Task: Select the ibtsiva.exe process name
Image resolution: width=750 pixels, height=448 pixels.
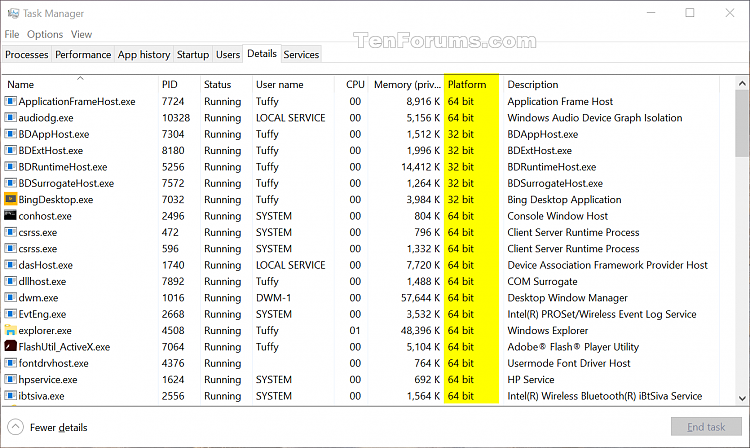Action: tap(41, 396)
